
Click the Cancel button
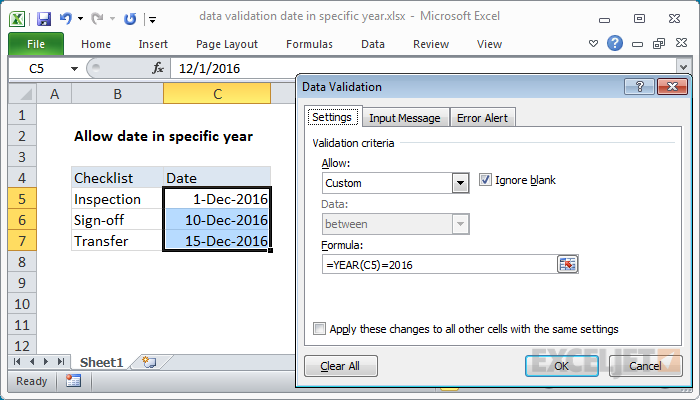tap(646, 366)
